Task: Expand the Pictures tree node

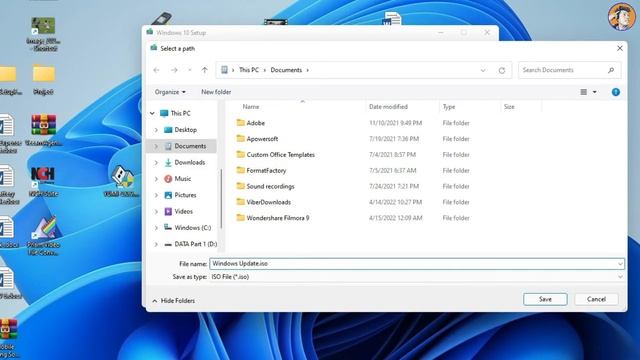Action: [x=156, y=195]
